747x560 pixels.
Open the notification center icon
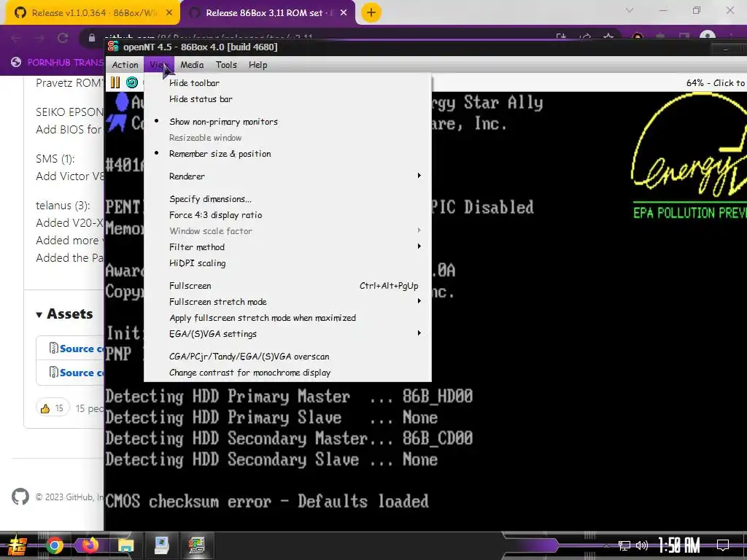[x=723, y=545]
